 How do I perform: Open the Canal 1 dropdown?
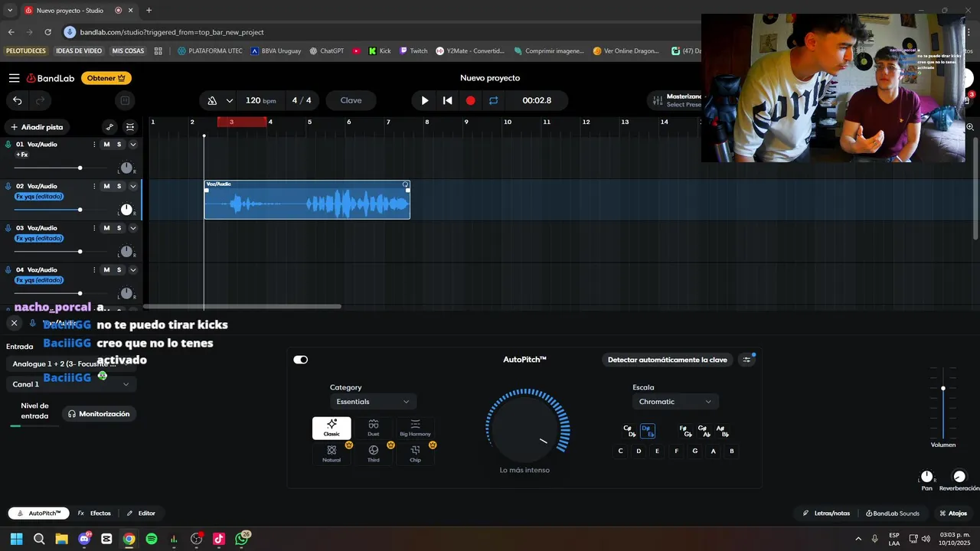(x=71, y=384)
